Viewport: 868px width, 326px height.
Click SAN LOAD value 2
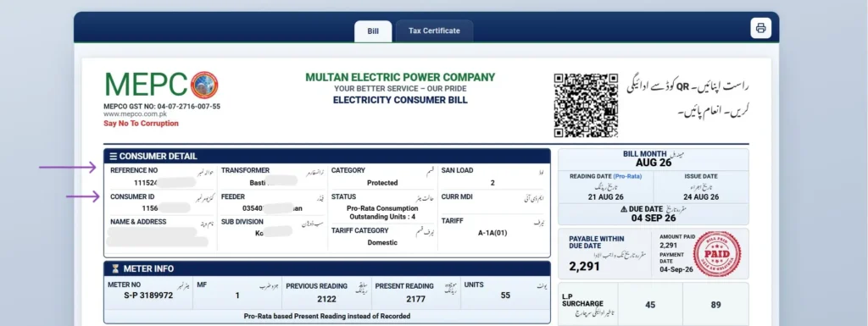pyautogui.click(x=492, y=183)
